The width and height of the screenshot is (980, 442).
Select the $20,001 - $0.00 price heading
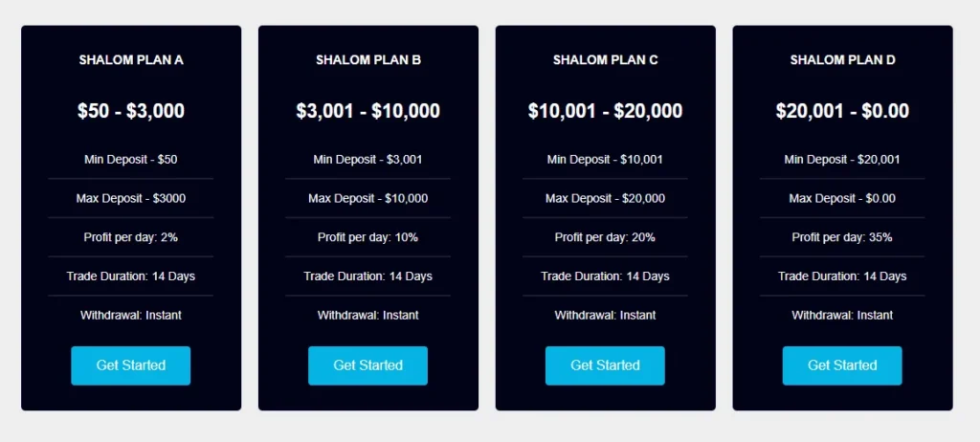[842, 111]
